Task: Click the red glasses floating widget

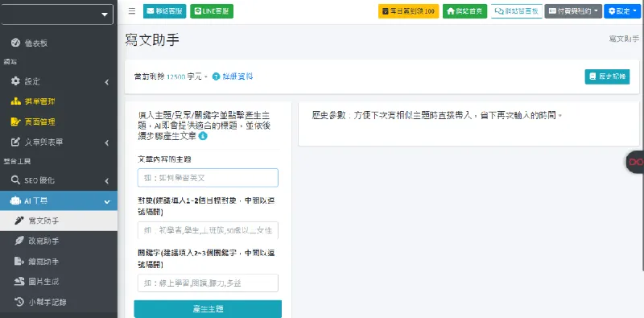Action: pyautogui.click(x=635, y=163)
